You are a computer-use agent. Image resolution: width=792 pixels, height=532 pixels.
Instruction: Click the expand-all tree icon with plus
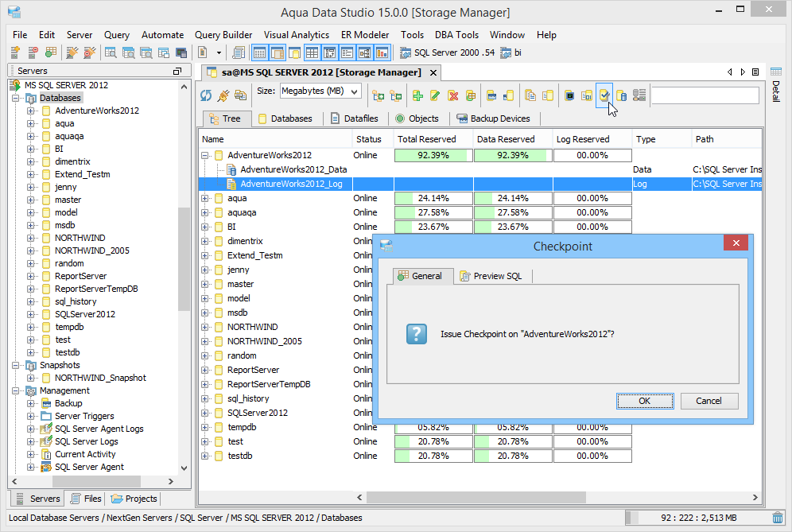click(379, 95)
